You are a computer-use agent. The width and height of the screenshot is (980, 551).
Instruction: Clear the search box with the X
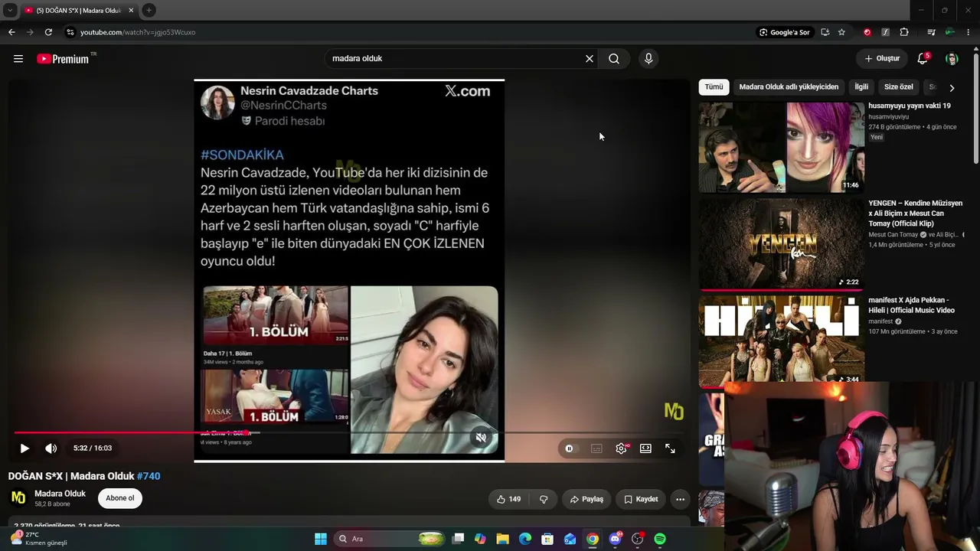coord(590,59)
